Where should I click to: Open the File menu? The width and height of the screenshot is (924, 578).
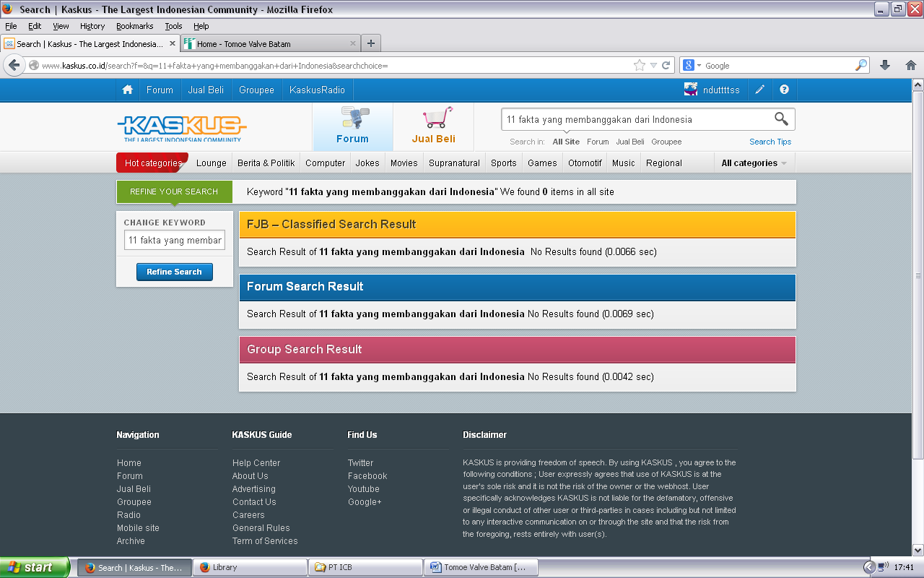(11, 26)
